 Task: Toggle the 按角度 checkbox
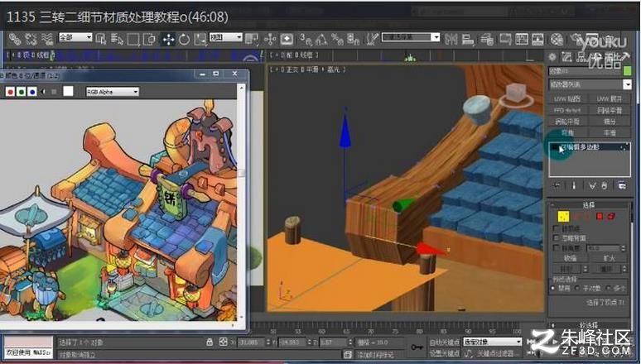pyautogui.click(x=556, y=248)
